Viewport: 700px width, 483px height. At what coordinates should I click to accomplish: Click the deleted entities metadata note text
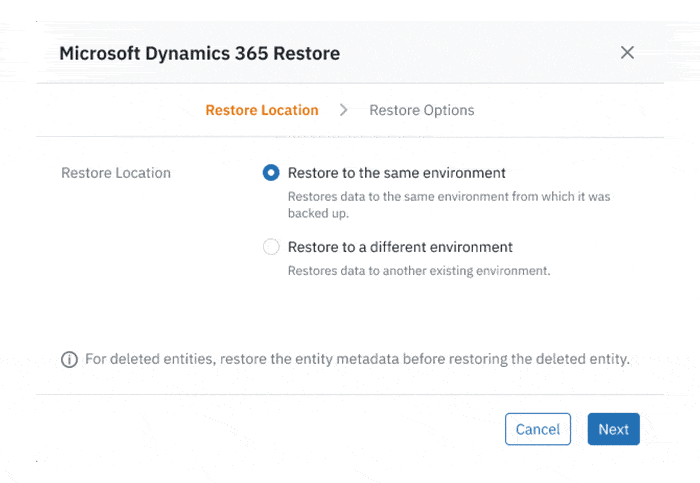[x=357, y=359]
